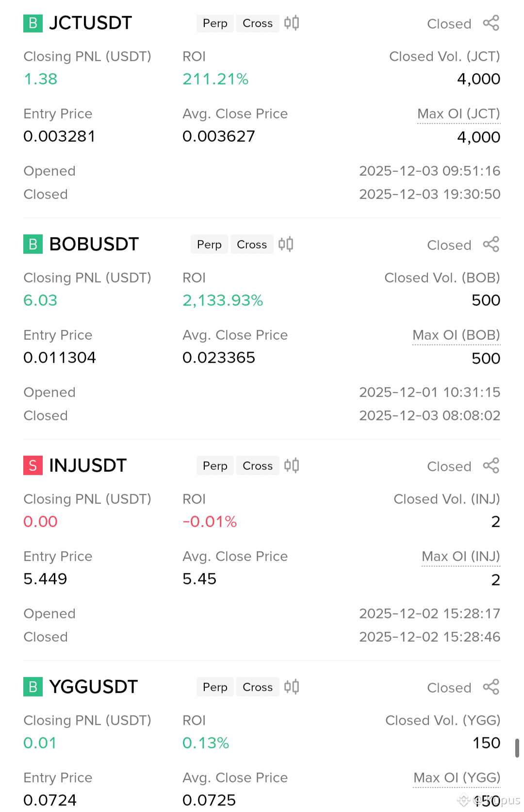524x812 pixels.
Task: Show info for Max OI (BOB)
Action: coord(456,335)
